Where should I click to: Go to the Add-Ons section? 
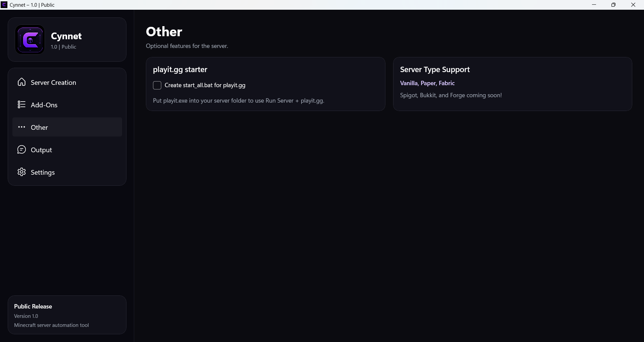pyautogui.click(x=67, y=105)
